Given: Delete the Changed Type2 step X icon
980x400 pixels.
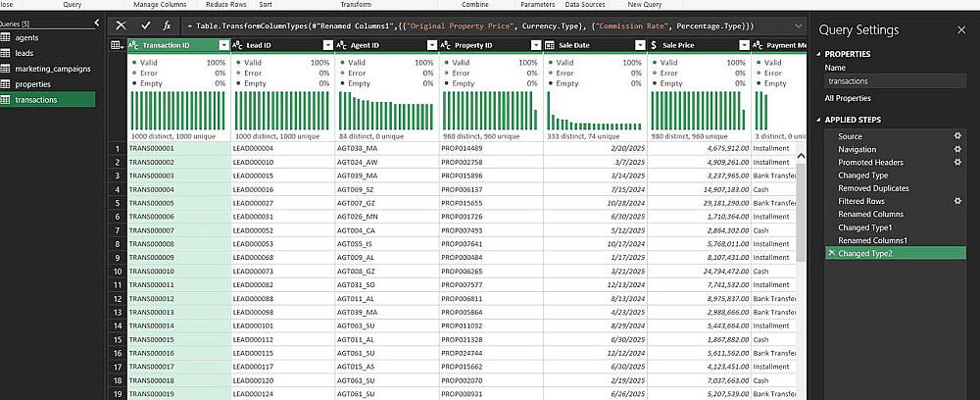Looking at the screenshot, I should coord(831,253).
